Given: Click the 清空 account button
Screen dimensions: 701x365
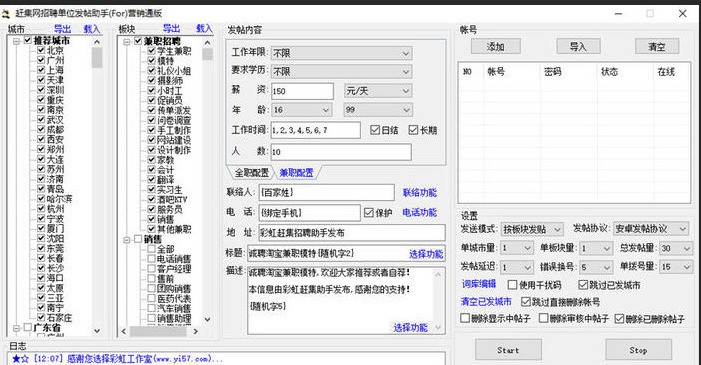Looking at the screenshot, I should 657,46.
